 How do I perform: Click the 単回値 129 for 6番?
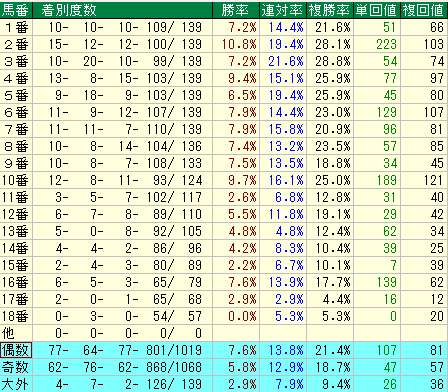[x=386, y=112]
